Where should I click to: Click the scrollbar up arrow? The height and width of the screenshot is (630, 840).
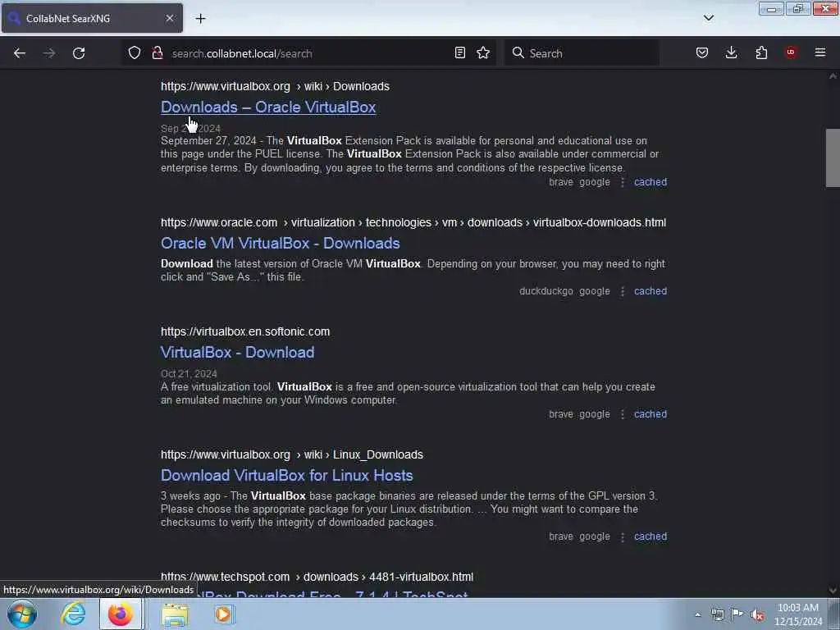pos(833,76)
